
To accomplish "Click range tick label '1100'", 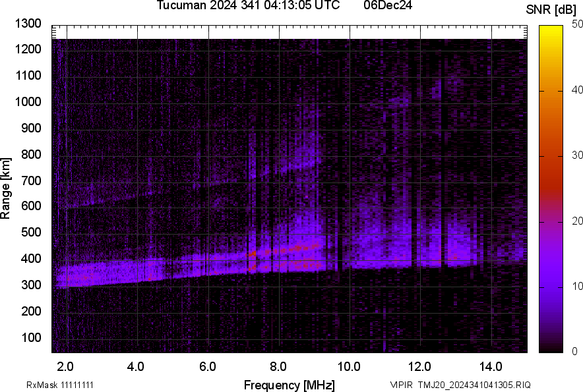I will click(x=28, y=75).
